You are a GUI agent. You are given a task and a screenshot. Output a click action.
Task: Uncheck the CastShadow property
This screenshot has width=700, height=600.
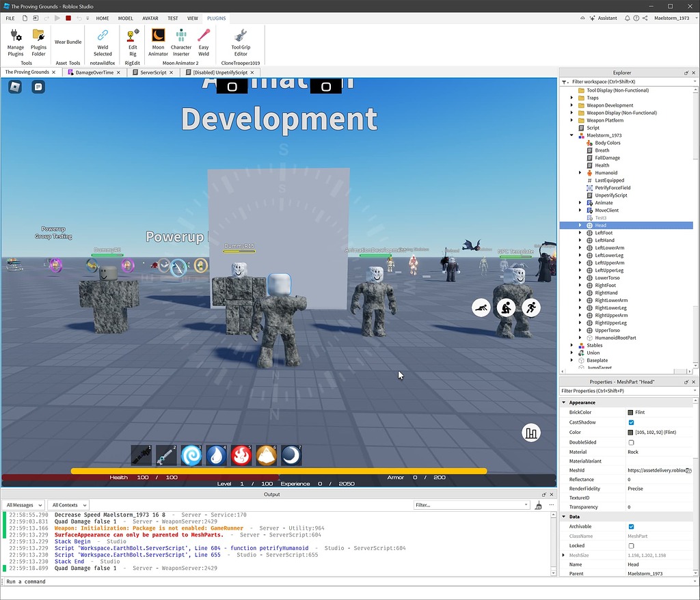(632, 422)
